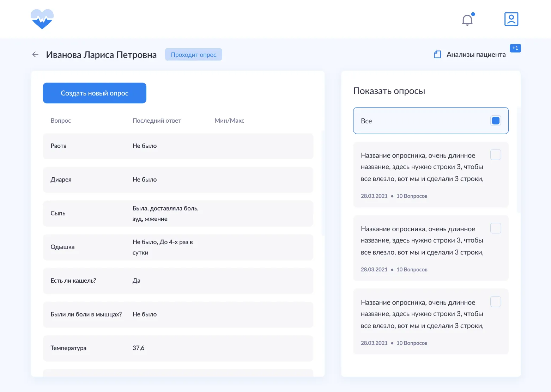Select the Диарея row
The height and width of the screenshot is (392, 551).
click(178, 180)
